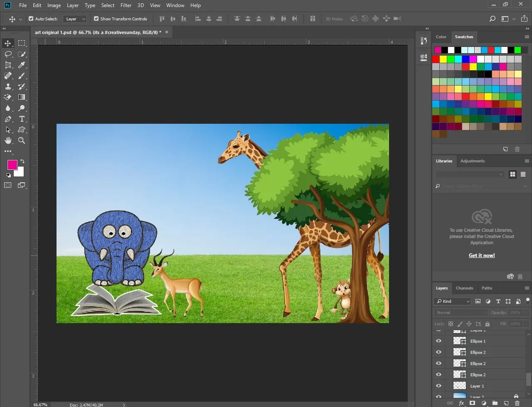Select the Lasso tool

tap(8, 54)
